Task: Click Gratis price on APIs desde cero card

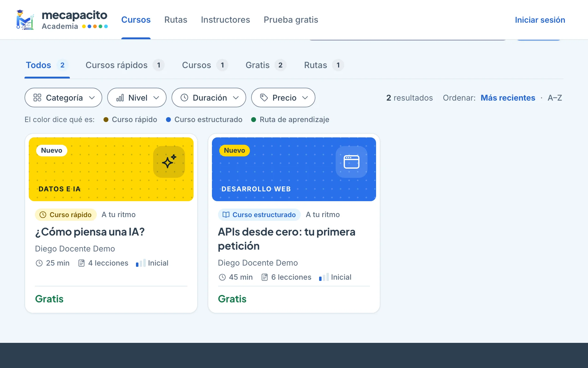Action: [232, 299]
